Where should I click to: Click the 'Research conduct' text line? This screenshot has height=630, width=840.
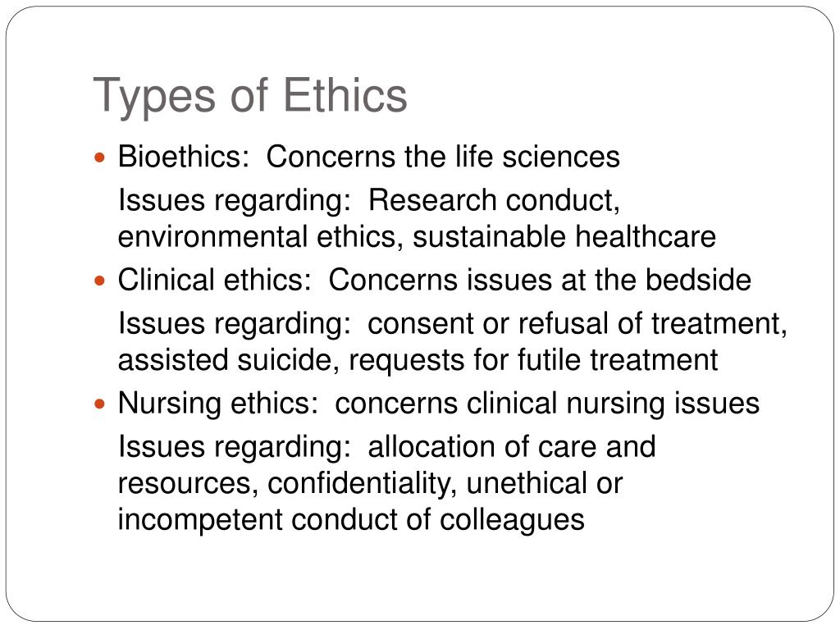coord(368,202)
